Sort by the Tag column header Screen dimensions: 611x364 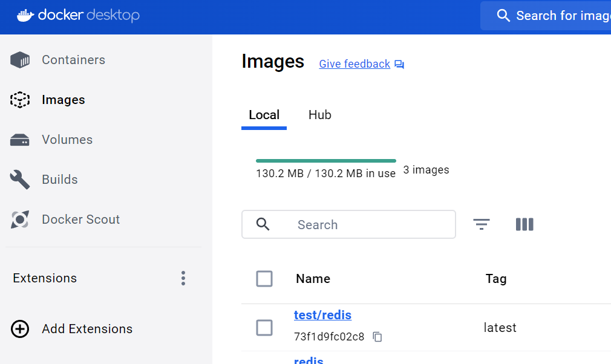point(496,279)
